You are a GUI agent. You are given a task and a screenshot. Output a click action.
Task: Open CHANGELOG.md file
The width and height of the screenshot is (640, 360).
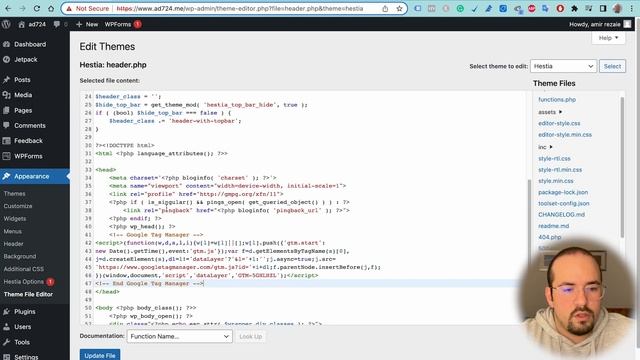click(561, 215)
